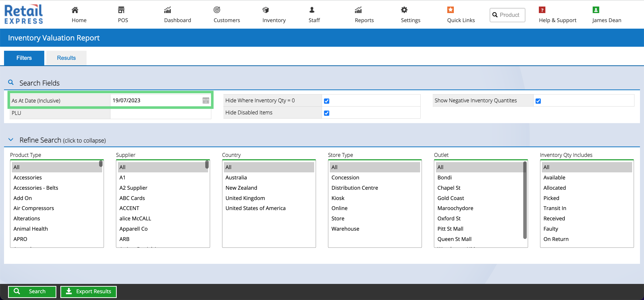Click the Export Results button

89,291
